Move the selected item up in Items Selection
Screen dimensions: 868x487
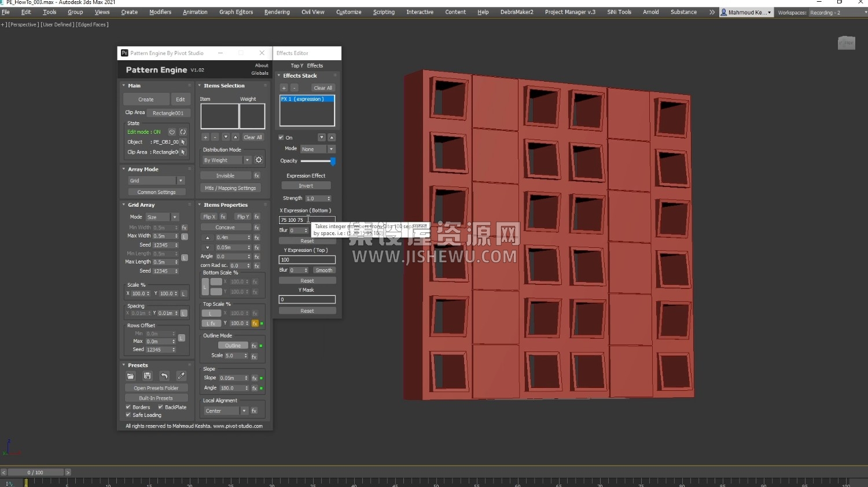click(236, 137)
